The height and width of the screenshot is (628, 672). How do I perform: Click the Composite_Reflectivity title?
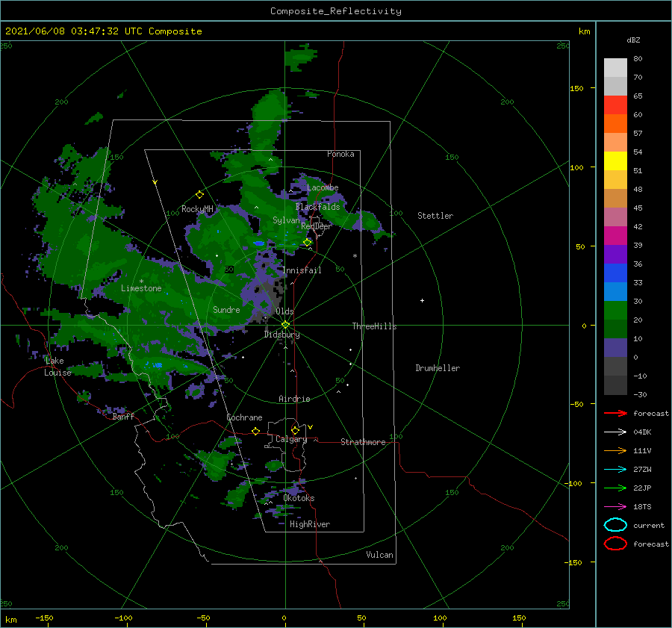coord(336,11)
